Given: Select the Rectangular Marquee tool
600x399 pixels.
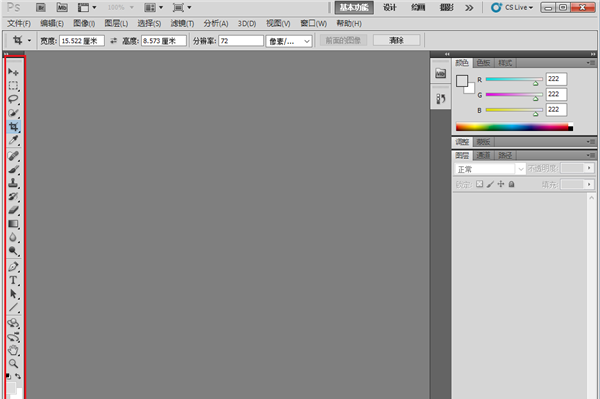Looking at the screenshot, I should click(13, 85).
